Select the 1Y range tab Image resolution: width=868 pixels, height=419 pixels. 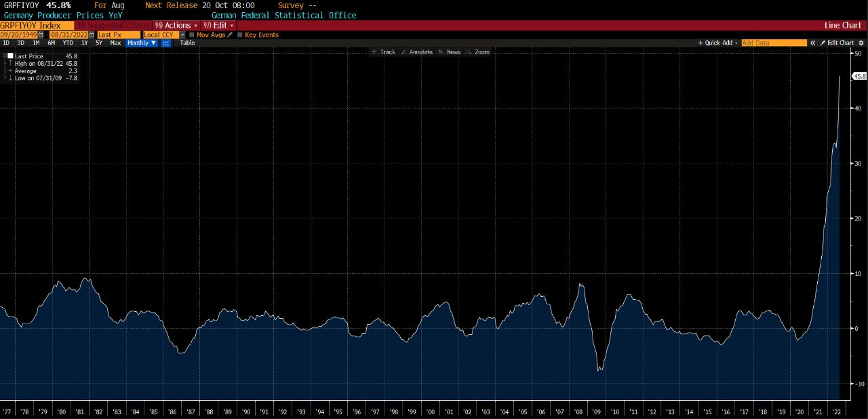(x=84, y=43)
